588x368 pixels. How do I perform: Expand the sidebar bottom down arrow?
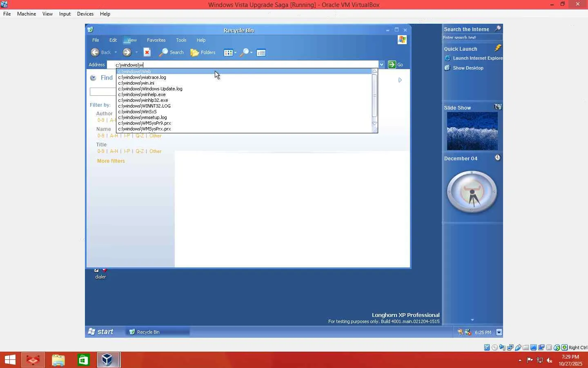(472, 320)
